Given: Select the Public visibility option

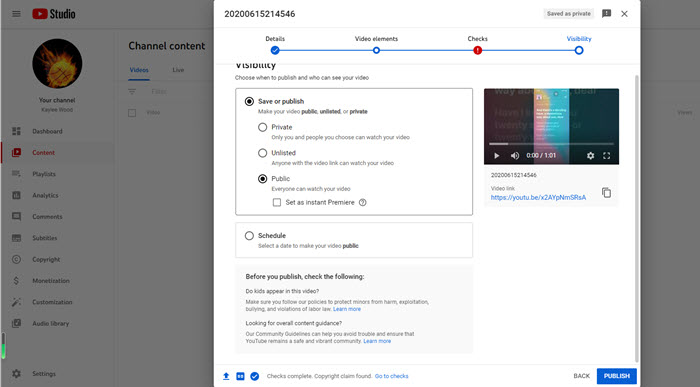Looking at the screenshot, I should [x=262, y=179].
